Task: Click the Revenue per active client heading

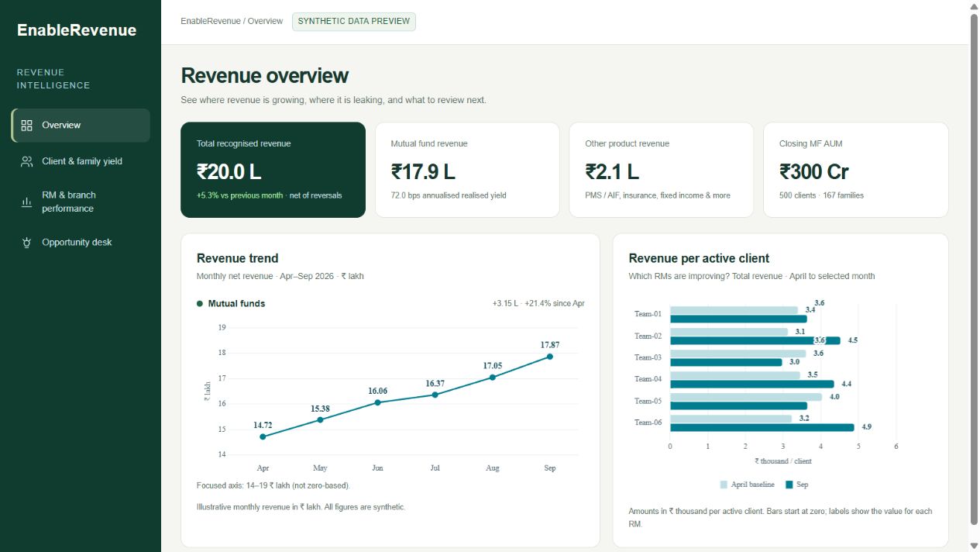Action: click(x=699, y=258)
